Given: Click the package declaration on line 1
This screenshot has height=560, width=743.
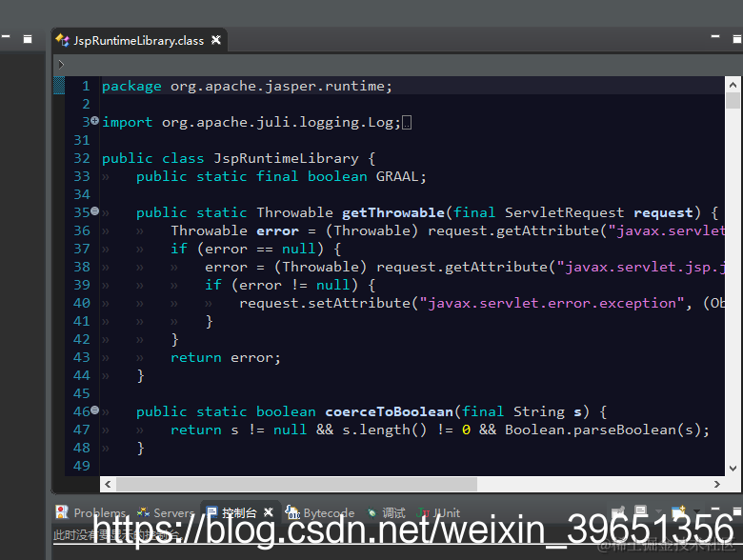Looking at the screenshot, I should click(x=247, y=86).
